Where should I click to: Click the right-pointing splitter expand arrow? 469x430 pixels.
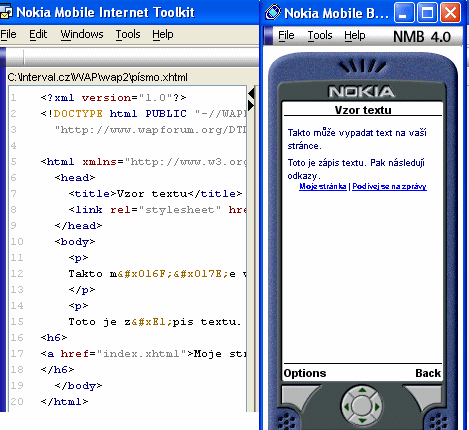tap(251, 105)
